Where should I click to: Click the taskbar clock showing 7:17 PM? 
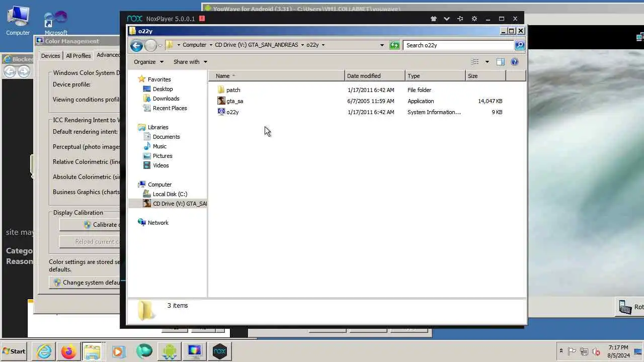click(618, 351)
